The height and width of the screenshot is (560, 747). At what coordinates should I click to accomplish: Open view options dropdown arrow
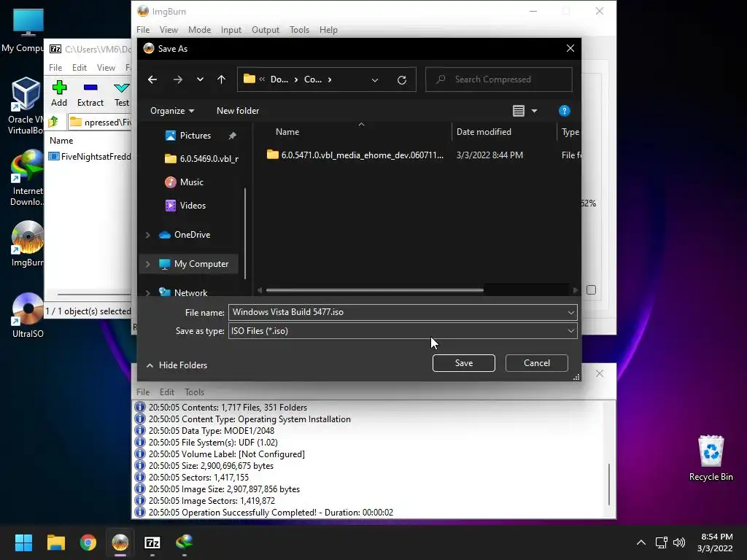click(x=534, y=111)
